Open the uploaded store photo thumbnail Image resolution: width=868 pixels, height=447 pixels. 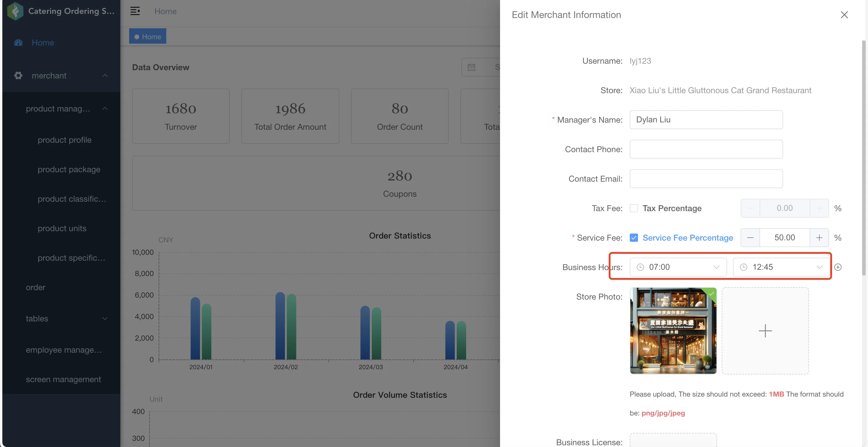point(673,331)
